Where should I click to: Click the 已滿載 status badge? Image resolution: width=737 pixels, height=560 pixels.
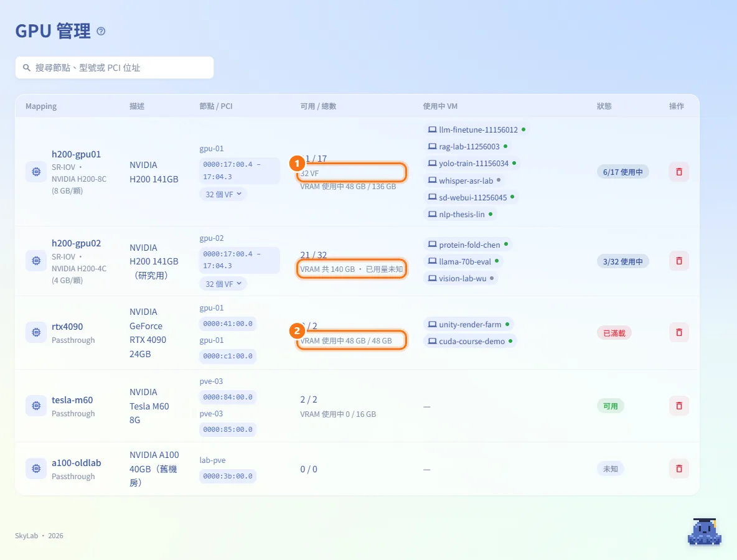614,333
